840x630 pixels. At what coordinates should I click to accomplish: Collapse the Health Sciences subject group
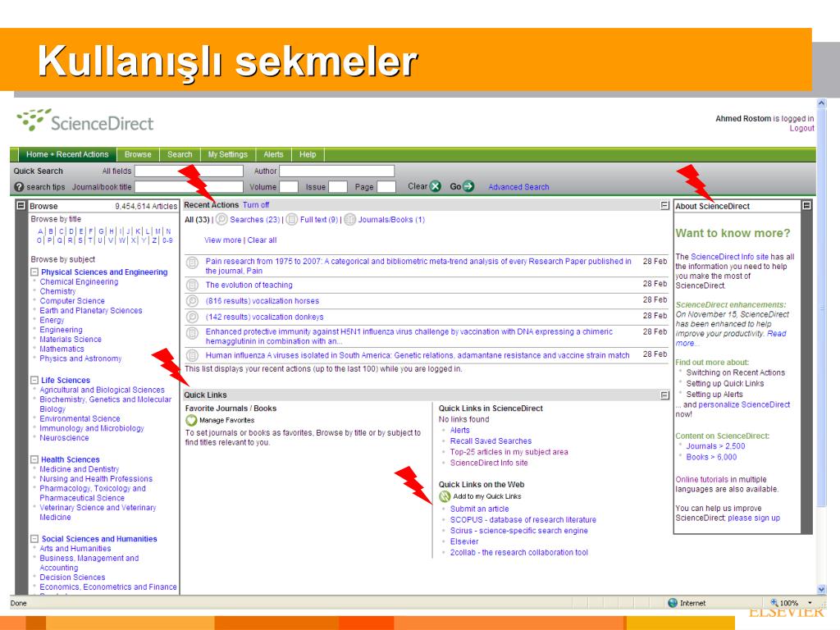pyautogui.click(x=34, y=459)
